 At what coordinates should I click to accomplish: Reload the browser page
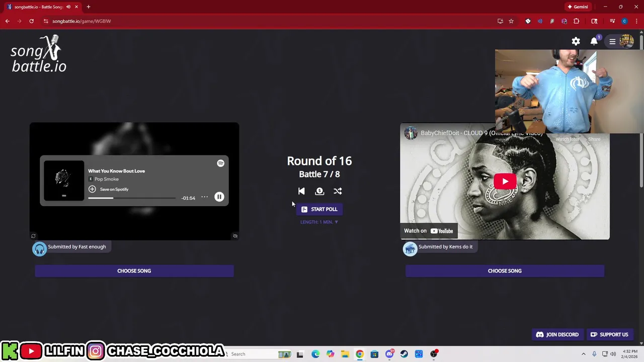tap(31, 21)
